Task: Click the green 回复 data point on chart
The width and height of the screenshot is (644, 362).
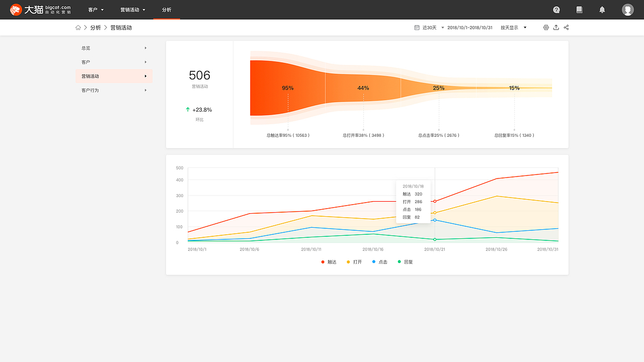Action: 435,239
